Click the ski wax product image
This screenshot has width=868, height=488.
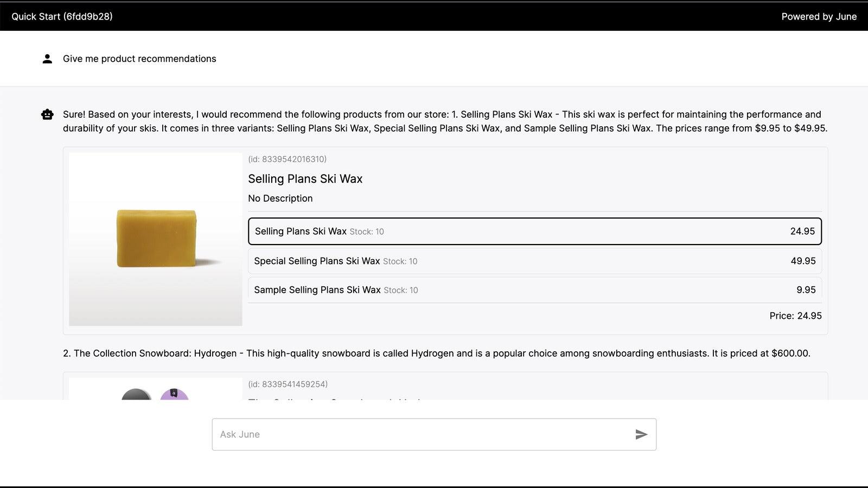[x=155, y=239]
